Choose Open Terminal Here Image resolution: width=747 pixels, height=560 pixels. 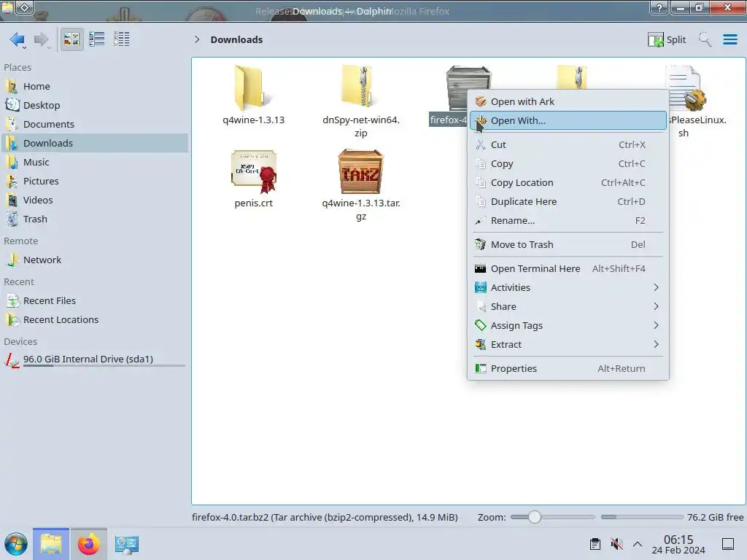(568, 269)
